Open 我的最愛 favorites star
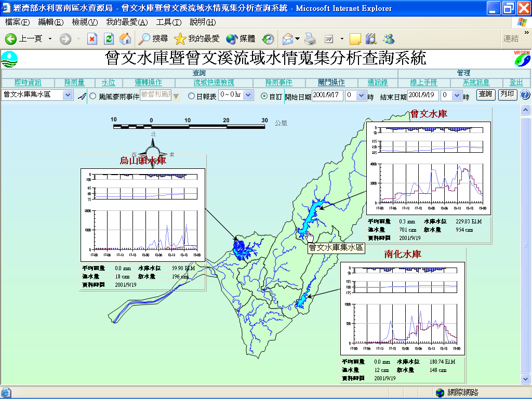This screenshot has height=399, width=532. [x=180, y=39]
